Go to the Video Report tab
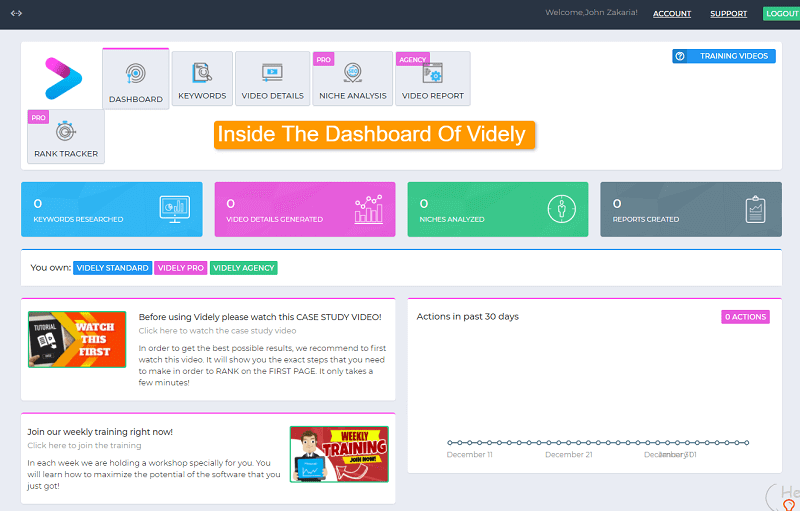The image size is (800, 511). tap(432, 79)
